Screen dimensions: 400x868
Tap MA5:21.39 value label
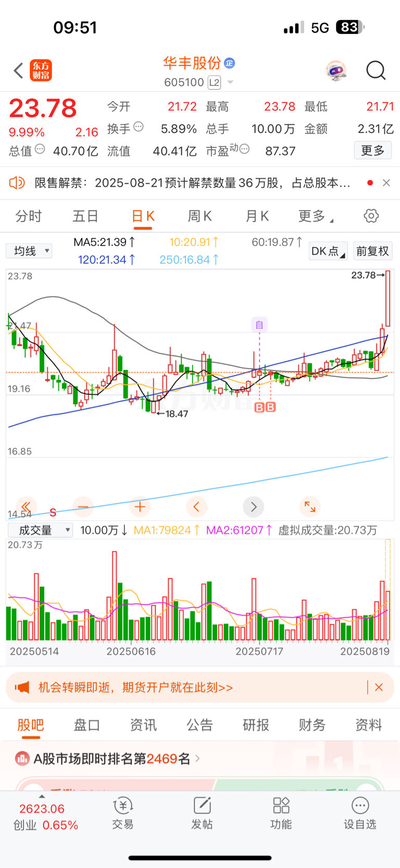coord(104,242)
